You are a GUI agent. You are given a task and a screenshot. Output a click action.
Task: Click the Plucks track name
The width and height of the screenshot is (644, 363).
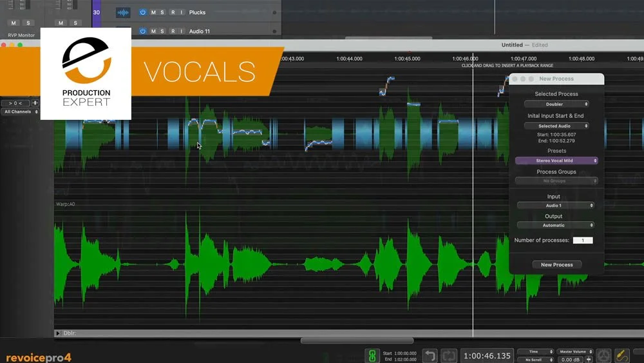tap(197, 12)
